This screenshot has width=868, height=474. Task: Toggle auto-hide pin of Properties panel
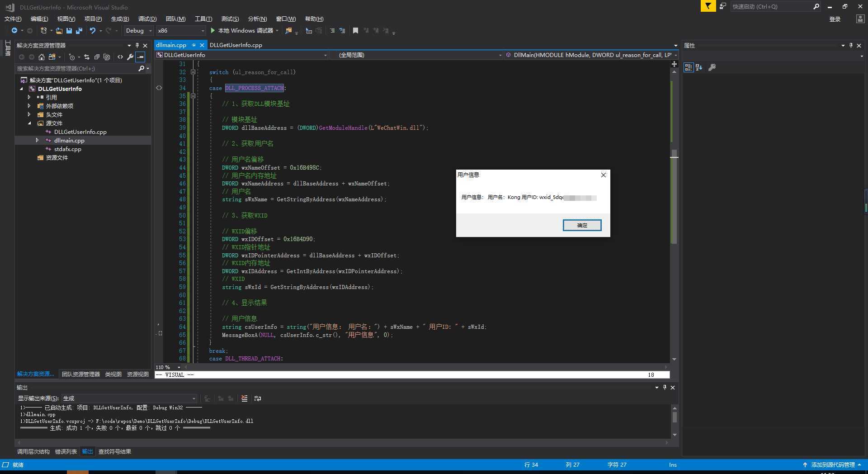point(851,45)
